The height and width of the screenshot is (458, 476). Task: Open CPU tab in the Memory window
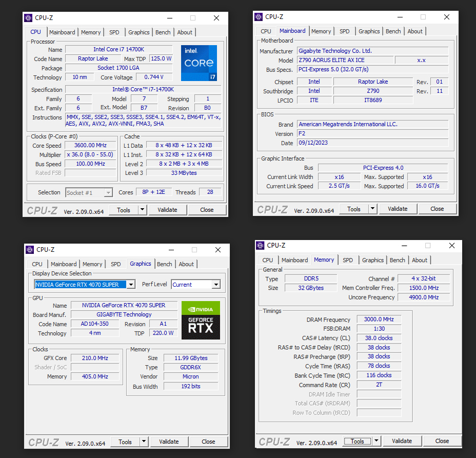coord(267,260)
